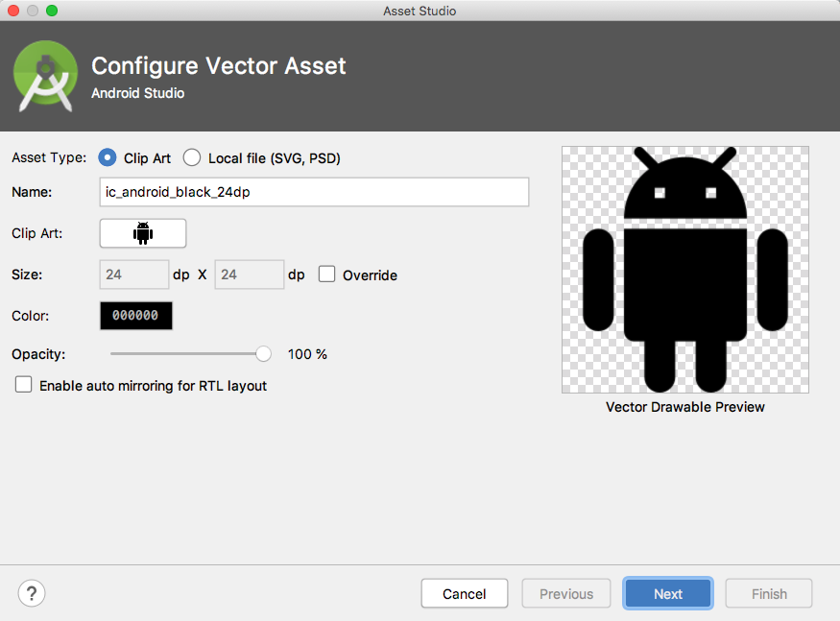Enable auto mirroring for RTL layout

tap(23, 385)
